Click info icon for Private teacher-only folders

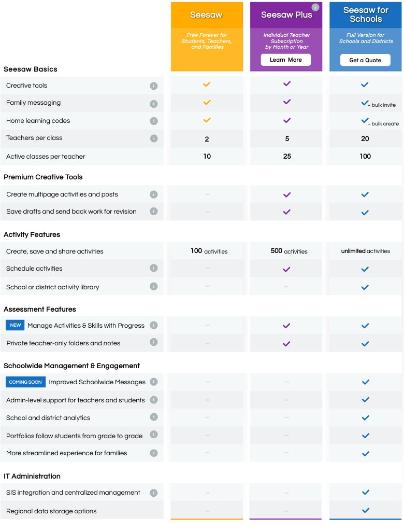click(153, 342)
